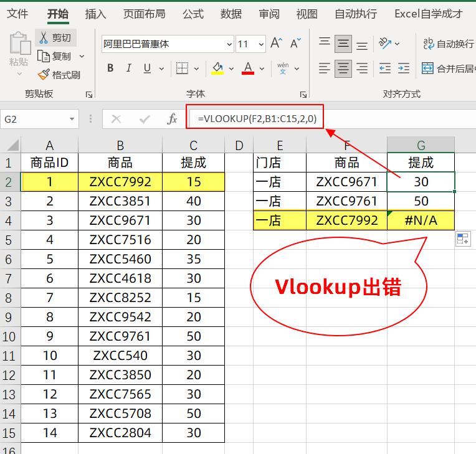Toggle underline formatting
This screenshot has height=454, width=476.
coord(147,69)
